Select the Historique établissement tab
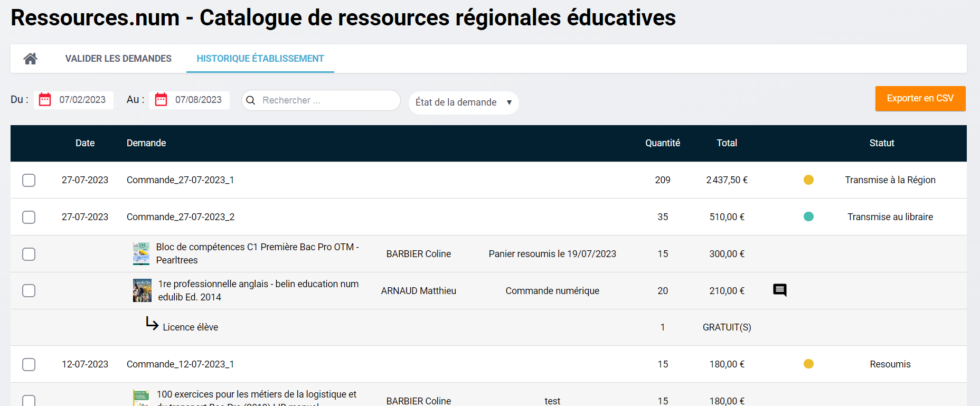The image size is (980, 406). coord(260,59)
